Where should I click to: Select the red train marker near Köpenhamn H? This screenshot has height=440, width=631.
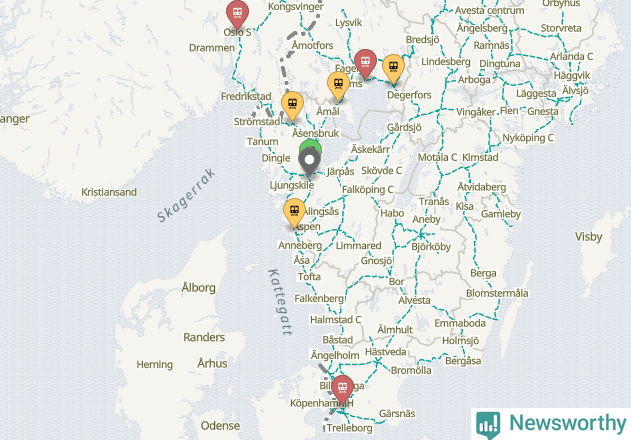coord(342,389)
